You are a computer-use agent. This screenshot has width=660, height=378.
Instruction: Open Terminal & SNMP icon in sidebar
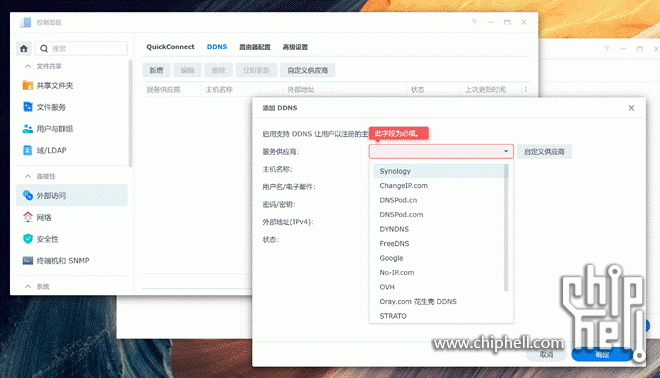pos(28,261)
